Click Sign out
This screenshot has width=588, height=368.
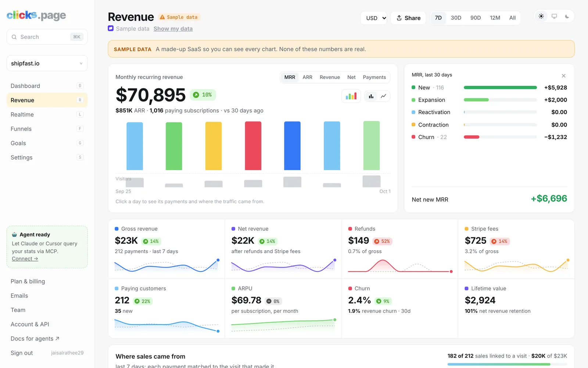(x=22, y=353)
